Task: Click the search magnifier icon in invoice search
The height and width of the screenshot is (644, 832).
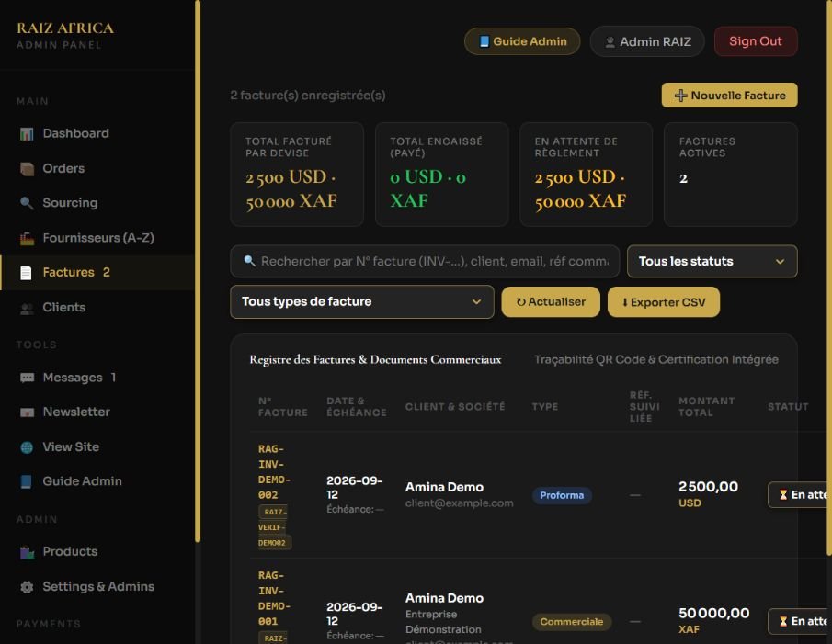Action: coord(249,261)
